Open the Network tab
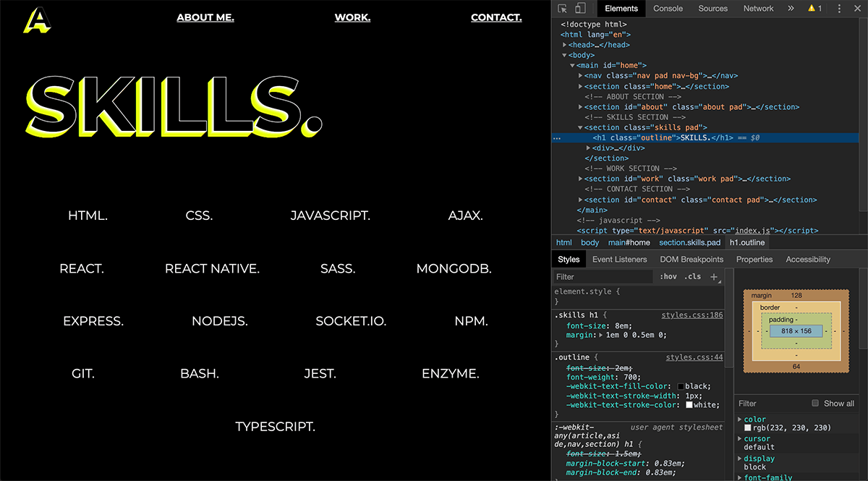Image resolution: width=868 pixels, height=481 pixels. tap(758, 9)
